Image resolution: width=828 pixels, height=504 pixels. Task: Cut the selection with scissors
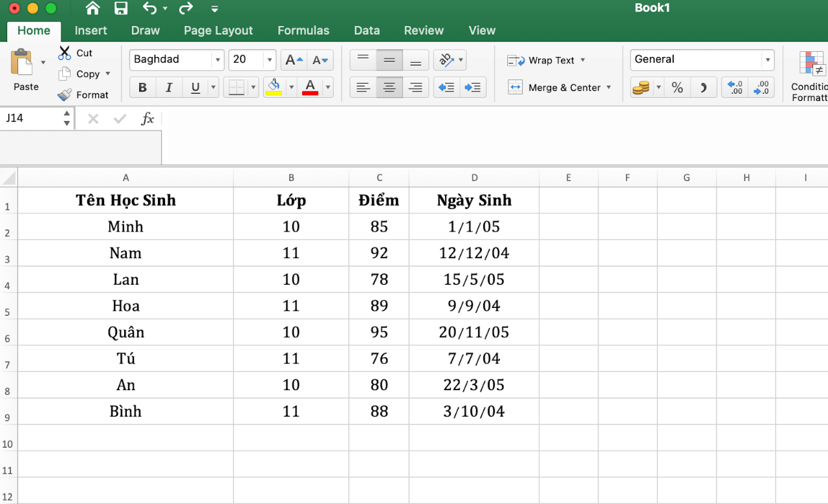click(x=75, y=53)
